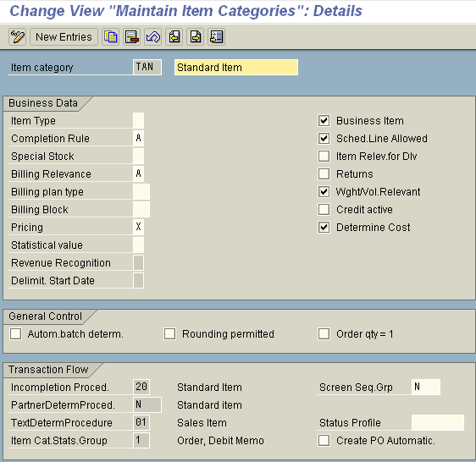The height and width of the screenshot is (462, 476).
Task: Check the Returns checkbox
Action: point(324,174)
